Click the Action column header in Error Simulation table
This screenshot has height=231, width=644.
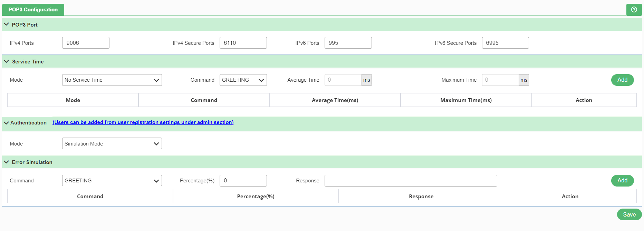(x=570, y=197)
